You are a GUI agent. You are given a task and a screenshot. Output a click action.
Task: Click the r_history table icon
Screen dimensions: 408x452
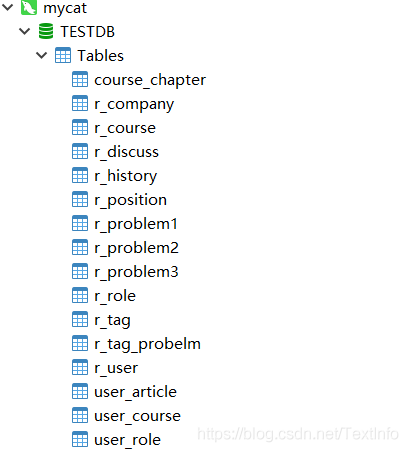coord(80,175)
